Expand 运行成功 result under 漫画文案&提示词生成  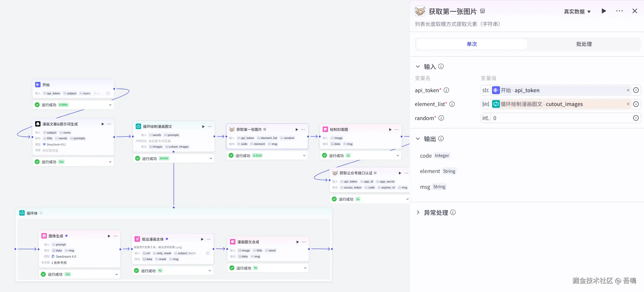click(x=110, y=162)
